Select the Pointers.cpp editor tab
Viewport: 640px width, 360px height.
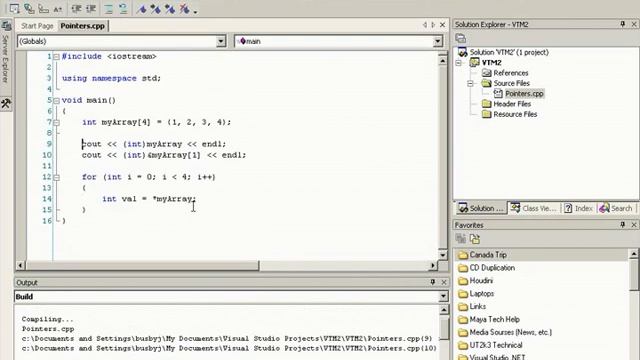tap(82, 26)
